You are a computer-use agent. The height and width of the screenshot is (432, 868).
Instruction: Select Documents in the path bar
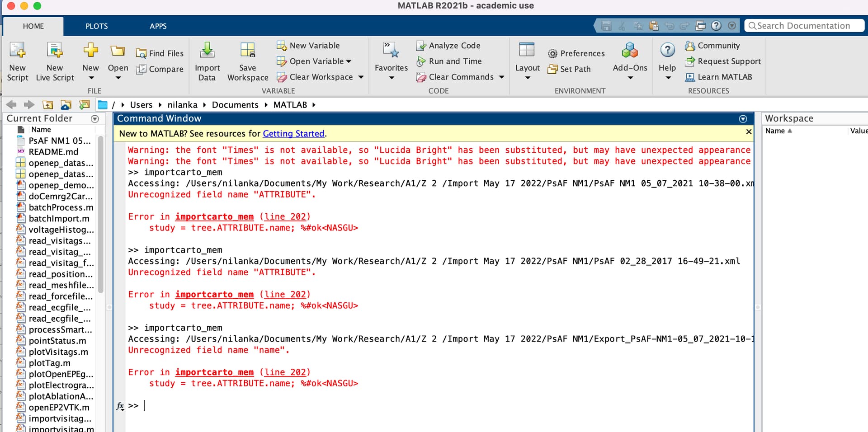[x=235, y=105]
